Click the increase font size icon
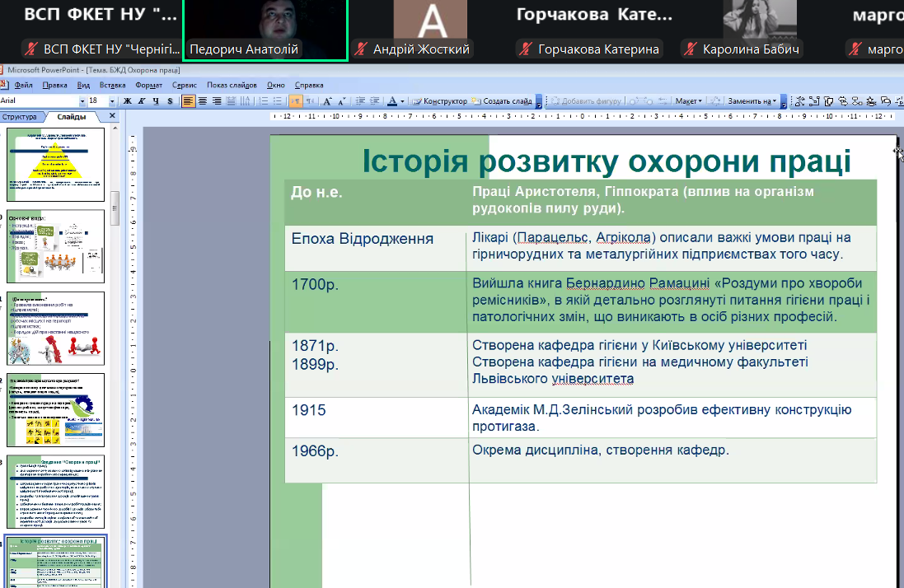This screenshot has width=904, height=588. click(327, 101)
